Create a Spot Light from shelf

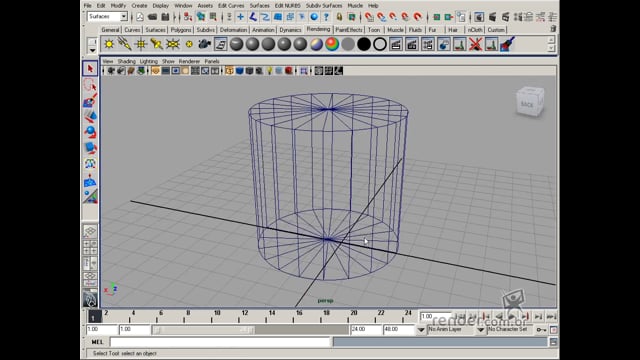156,44
